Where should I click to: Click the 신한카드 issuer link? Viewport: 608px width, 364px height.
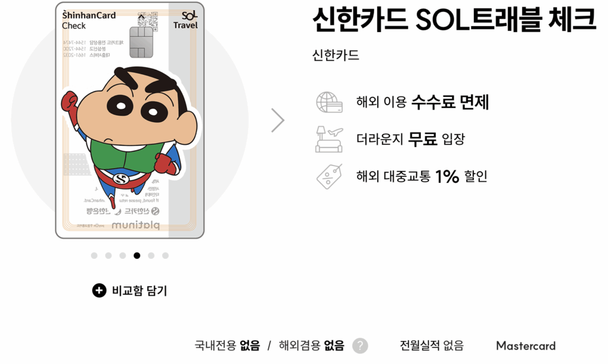pyautogui.click(x=336, y=55)
